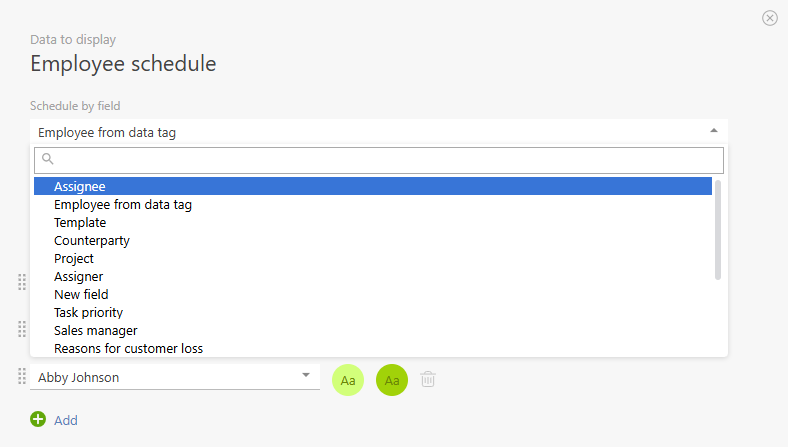The image size is (788, 447).
Task: Choose Counterparty in the list
Action: (x=92, y=240)
